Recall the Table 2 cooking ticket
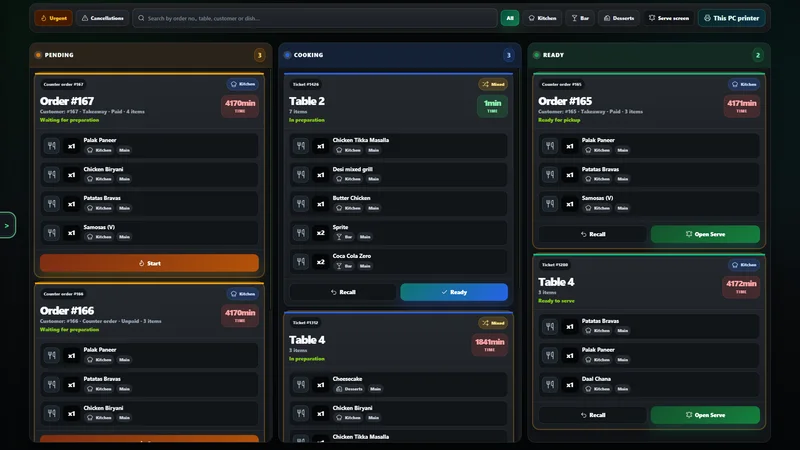 343,292
